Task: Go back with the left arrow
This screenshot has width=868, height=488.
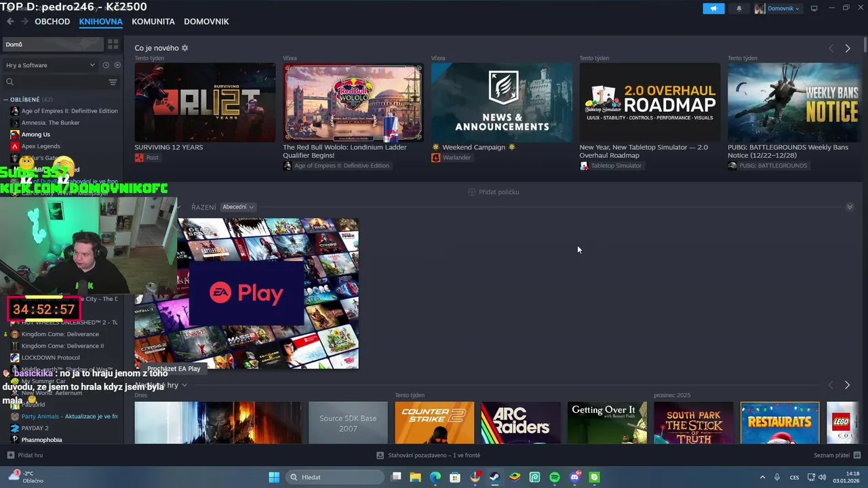Action: (10, 22)
